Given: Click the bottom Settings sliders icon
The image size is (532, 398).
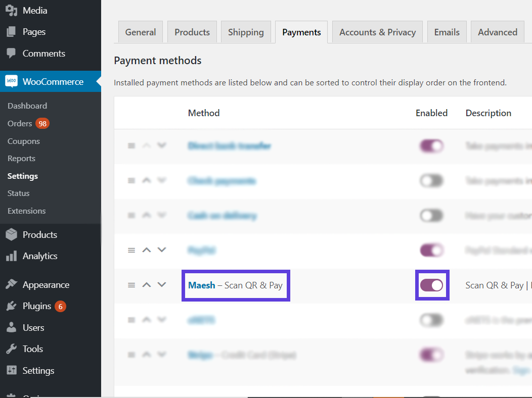Looking at the screenshot, I should (11, 370).
